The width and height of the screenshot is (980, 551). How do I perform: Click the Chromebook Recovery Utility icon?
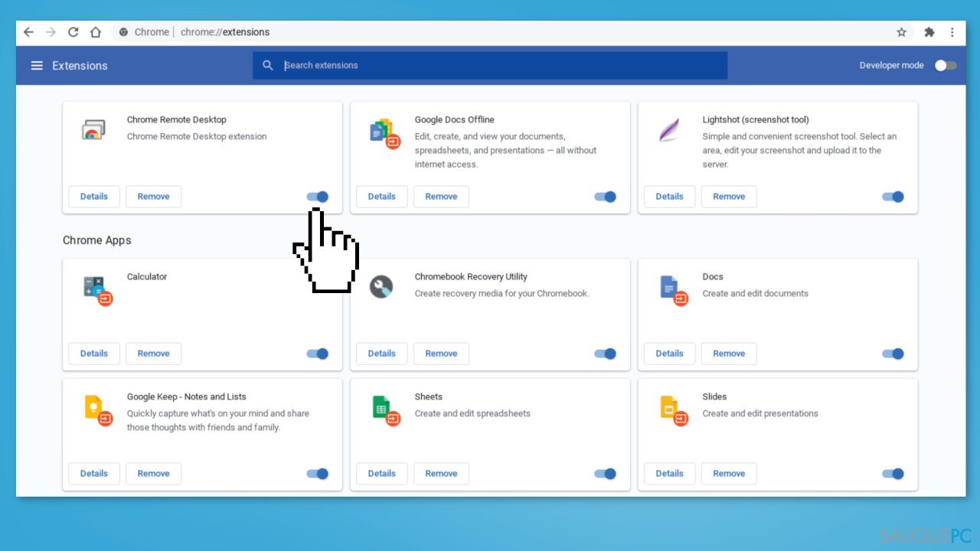[381, 287]
